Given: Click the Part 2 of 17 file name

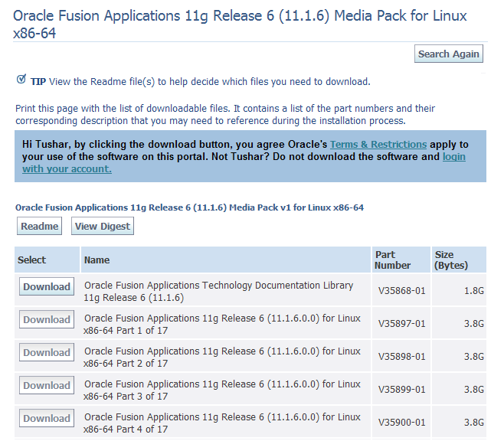Looking at the screenshot, I should point(222,358).
